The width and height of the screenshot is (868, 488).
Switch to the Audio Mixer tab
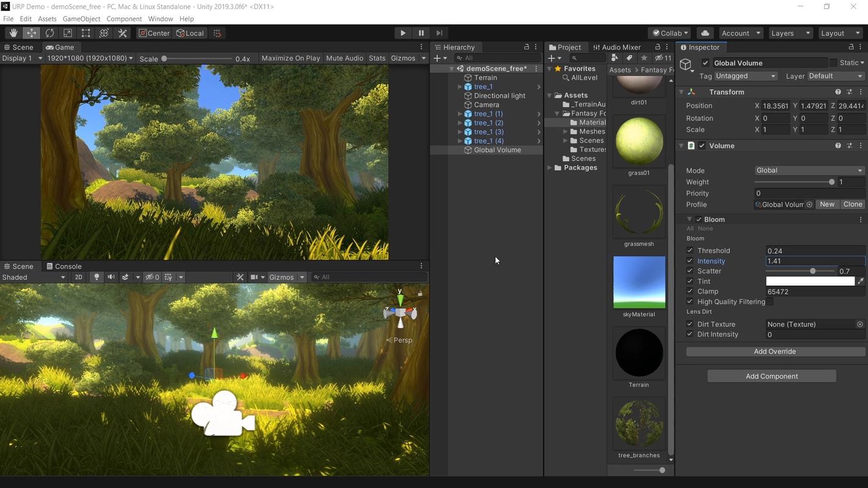point(617,47)
